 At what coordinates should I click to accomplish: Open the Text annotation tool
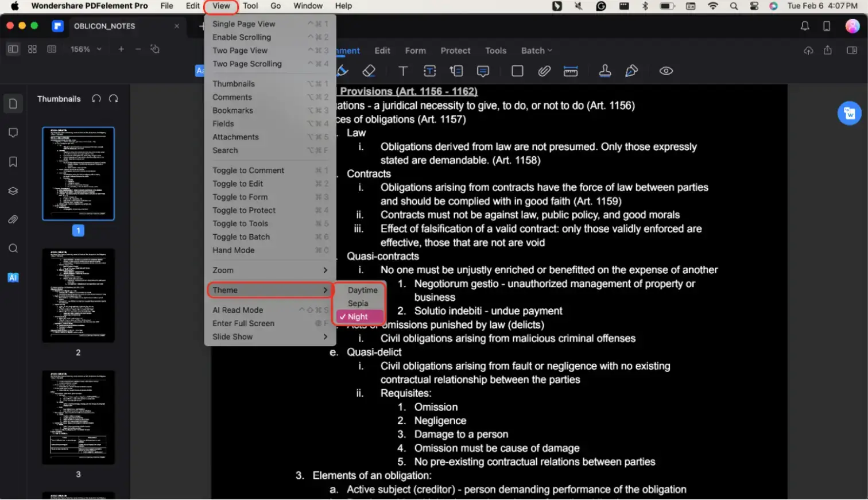[403, 71]
